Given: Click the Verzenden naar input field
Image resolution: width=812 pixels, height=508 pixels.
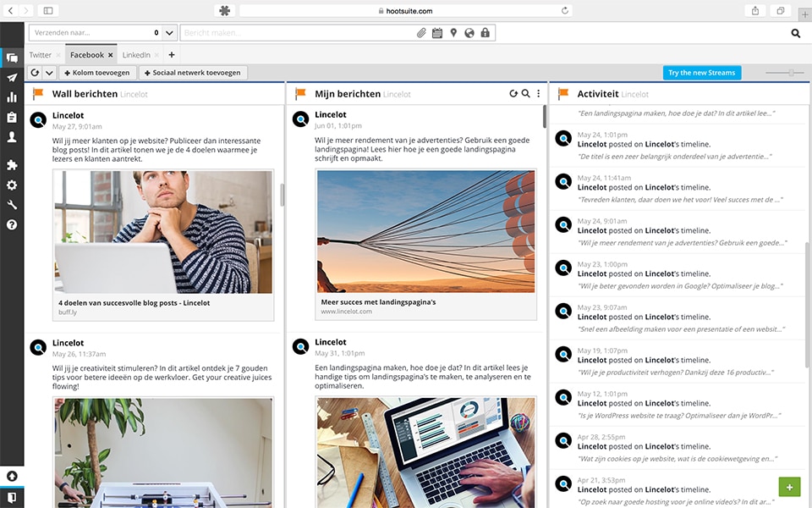Looking at the screenshot, I should tap(96, 33).
